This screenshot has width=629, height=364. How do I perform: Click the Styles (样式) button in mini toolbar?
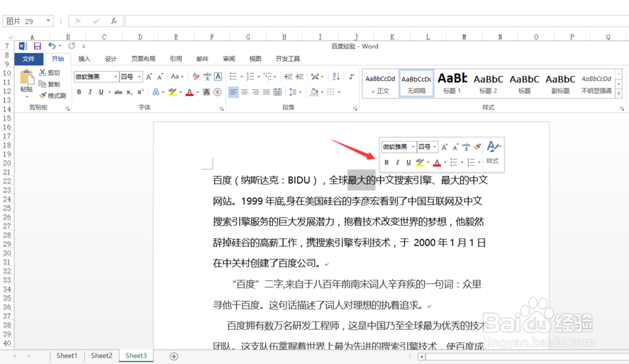(x=493, y=152)
